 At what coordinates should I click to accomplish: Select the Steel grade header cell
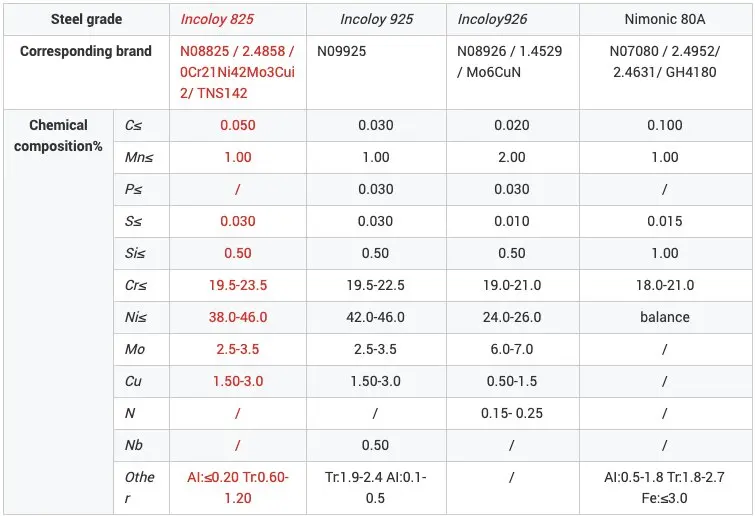click(86, 19)
